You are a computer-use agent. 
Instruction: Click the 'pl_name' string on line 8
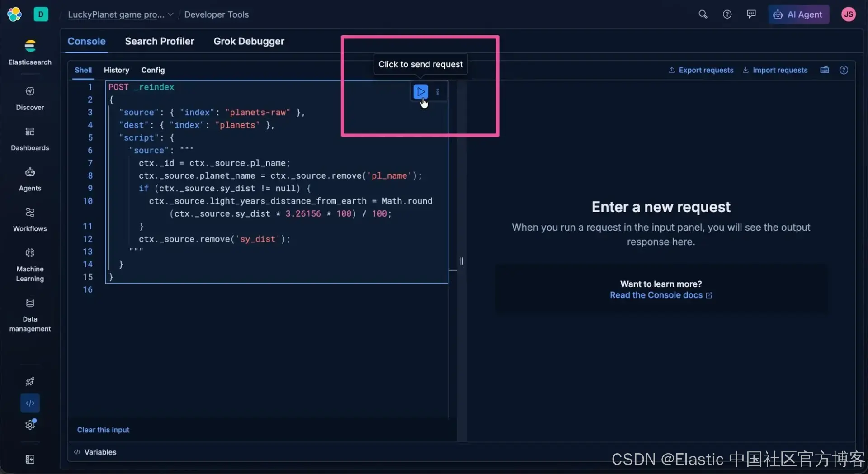click(x=389, y=175)
